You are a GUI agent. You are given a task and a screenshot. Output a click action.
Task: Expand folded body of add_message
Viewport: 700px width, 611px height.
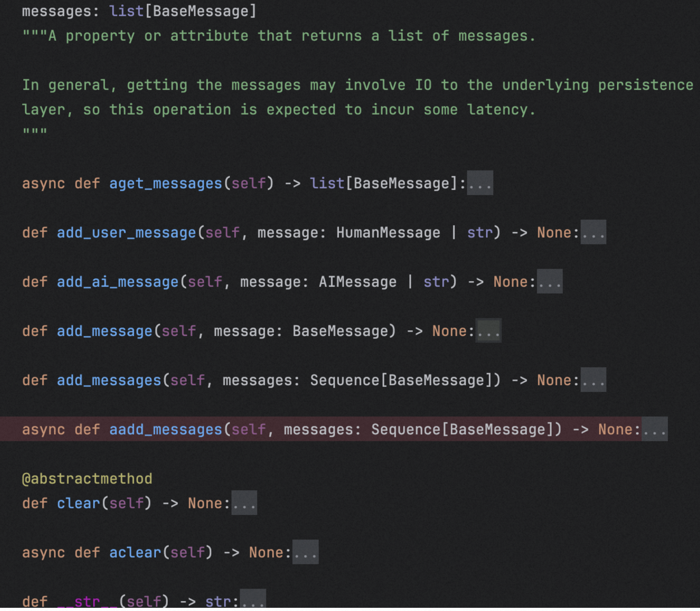point(488,331)
